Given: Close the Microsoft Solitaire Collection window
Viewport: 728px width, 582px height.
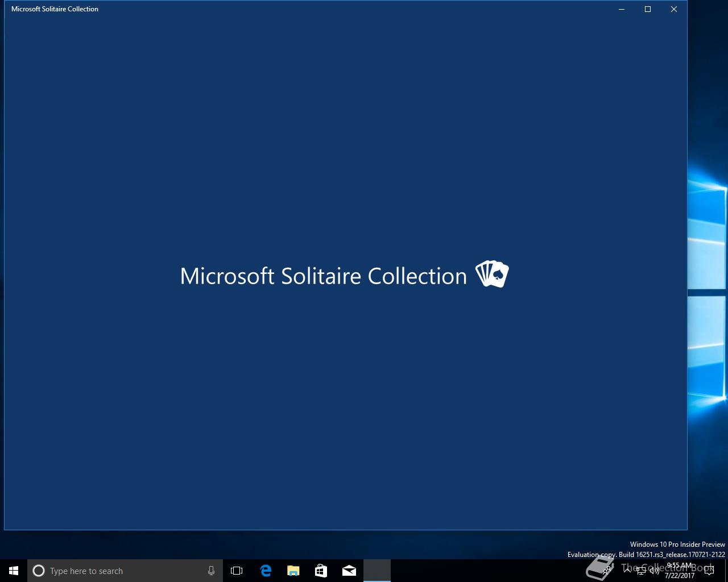Looking at the screenshot, I should pos(674,9).
